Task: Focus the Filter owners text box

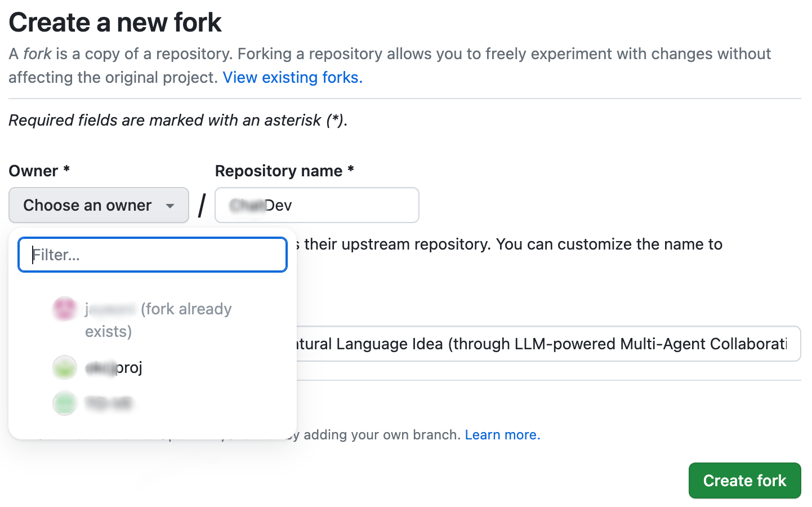Action: (x=153, y=255)
